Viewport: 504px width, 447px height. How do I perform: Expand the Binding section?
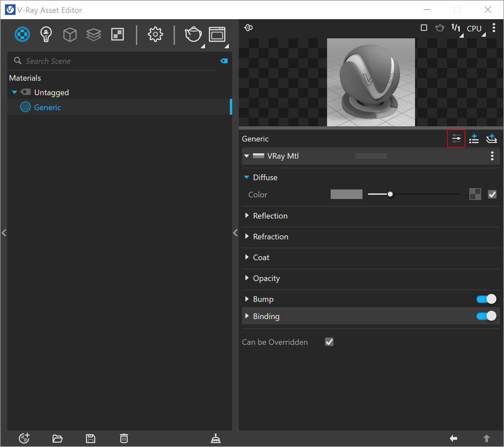coord(247,316)
